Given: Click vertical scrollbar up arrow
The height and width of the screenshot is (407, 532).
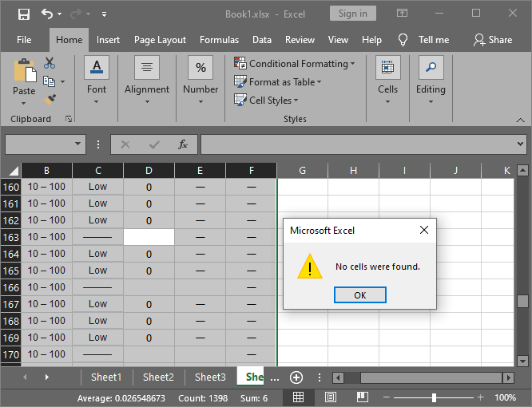Looking at the screenshot, I should (522, 170).
